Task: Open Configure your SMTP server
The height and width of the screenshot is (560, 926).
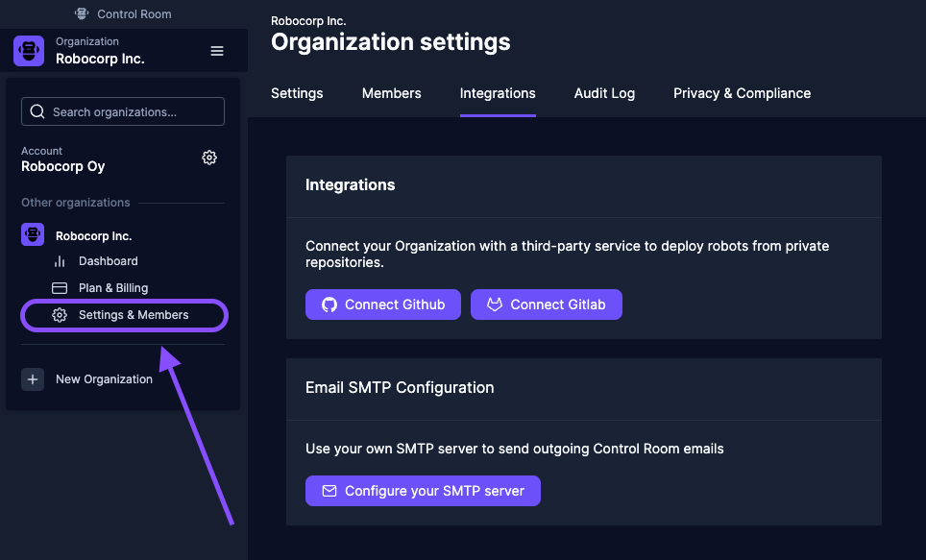Action: pos(423,491)
